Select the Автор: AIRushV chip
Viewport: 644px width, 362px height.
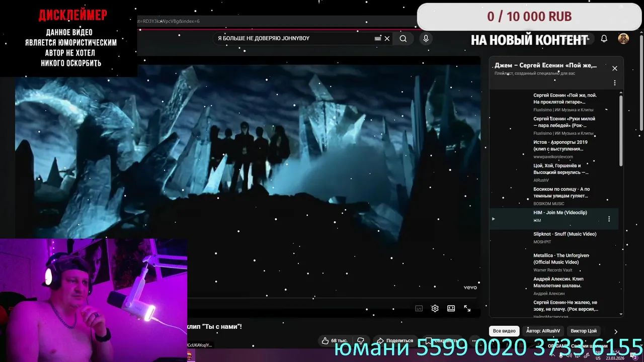click(x=543, y=331)
